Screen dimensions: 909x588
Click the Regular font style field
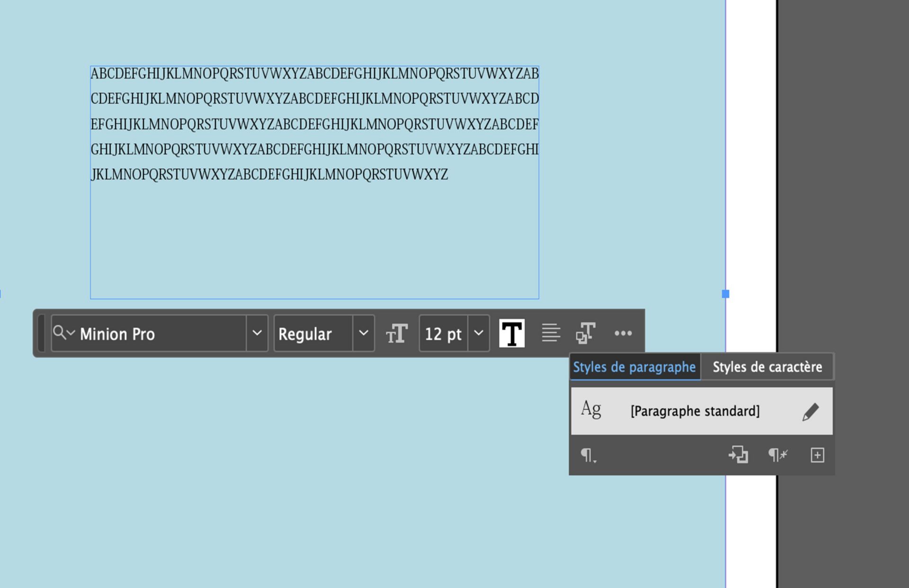pyautogui.click(x=312, y=334)
